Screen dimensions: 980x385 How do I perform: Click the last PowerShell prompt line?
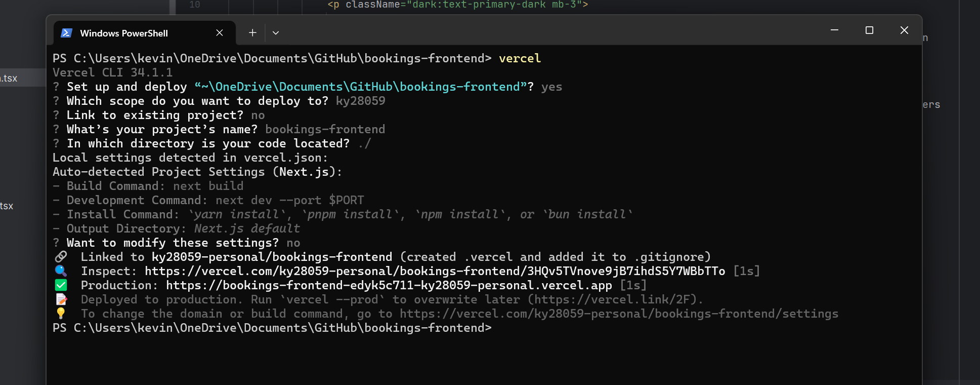[272, 328]
